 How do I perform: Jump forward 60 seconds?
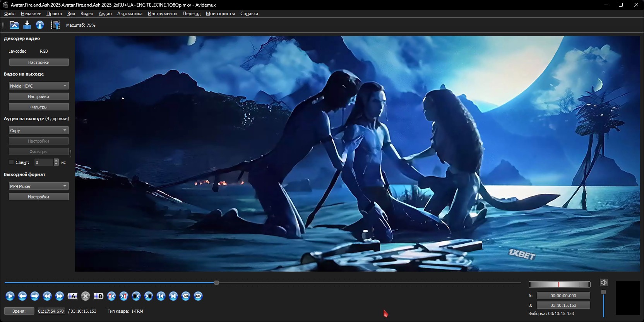point(198,296)
